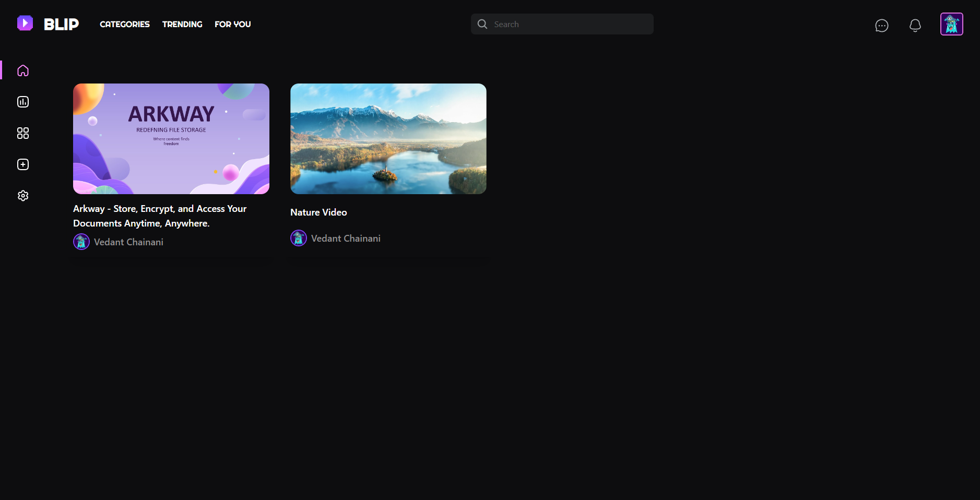Open the Nature Video title link

point(318,212)
